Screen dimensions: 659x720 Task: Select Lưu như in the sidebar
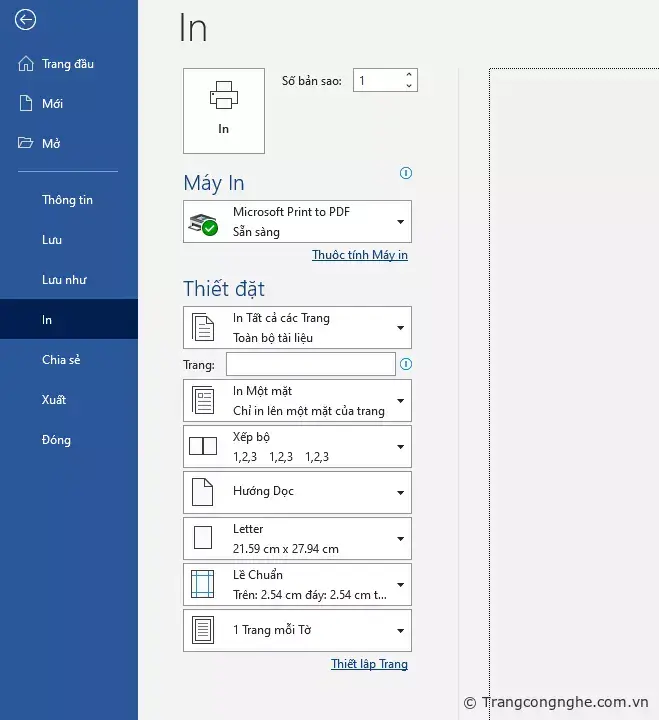click(x=64, y=280)
